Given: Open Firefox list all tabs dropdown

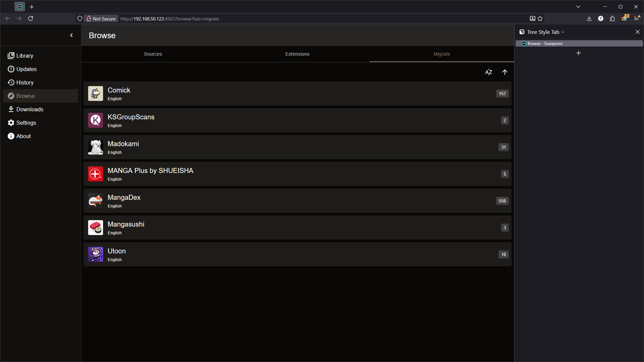Looking at the screenshot, I should (x=578, y=7).
